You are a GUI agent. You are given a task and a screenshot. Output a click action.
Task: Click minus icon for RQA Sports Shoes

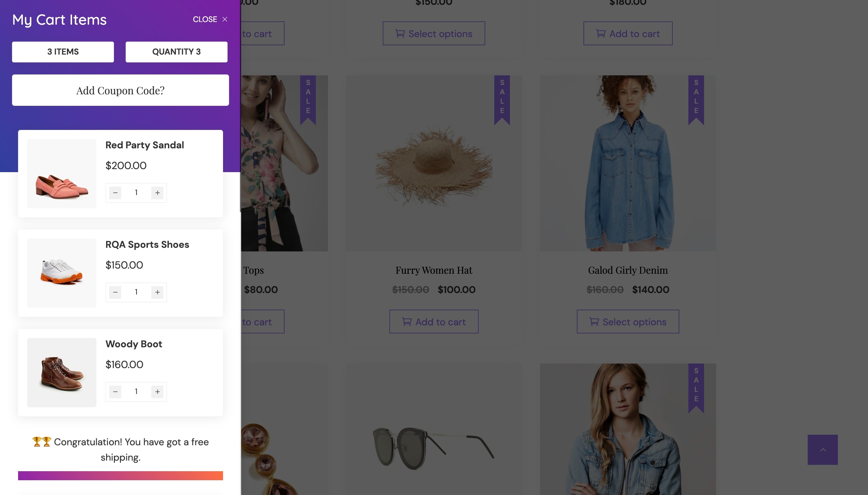pyautogui.click(x=115, y=292)
